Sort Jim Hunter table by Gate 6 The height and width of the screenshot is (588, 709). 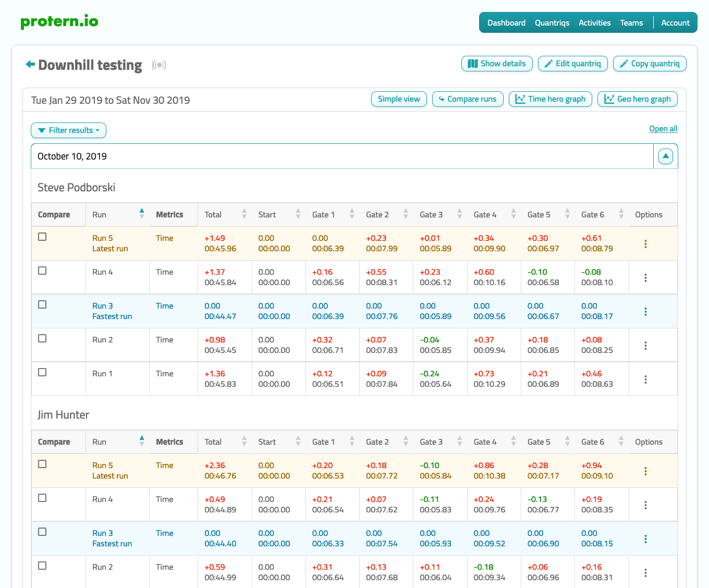coord(621,442)
